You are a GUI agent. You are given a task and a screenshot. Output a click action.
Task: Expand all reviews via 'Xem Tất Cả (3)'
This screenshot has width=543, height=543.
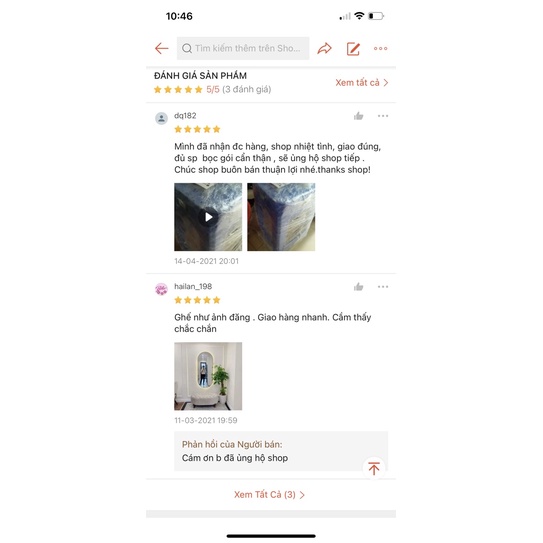click(269, 495)
